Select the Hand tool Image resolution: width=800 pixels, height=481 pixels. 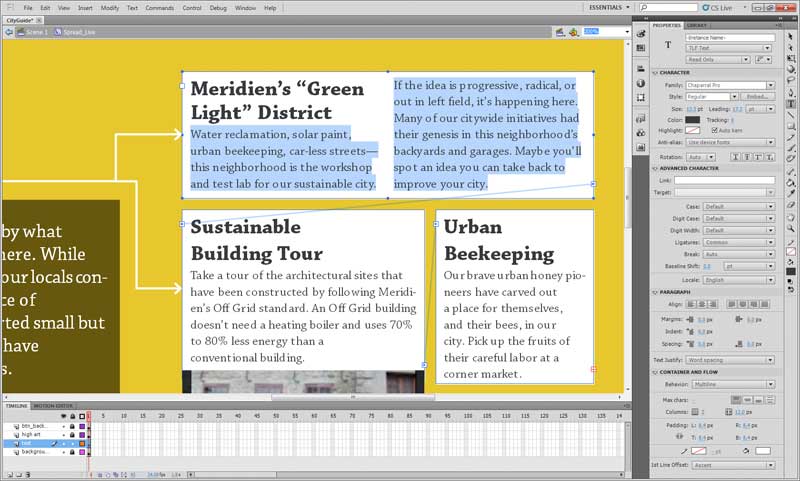[x=791, y=218]
